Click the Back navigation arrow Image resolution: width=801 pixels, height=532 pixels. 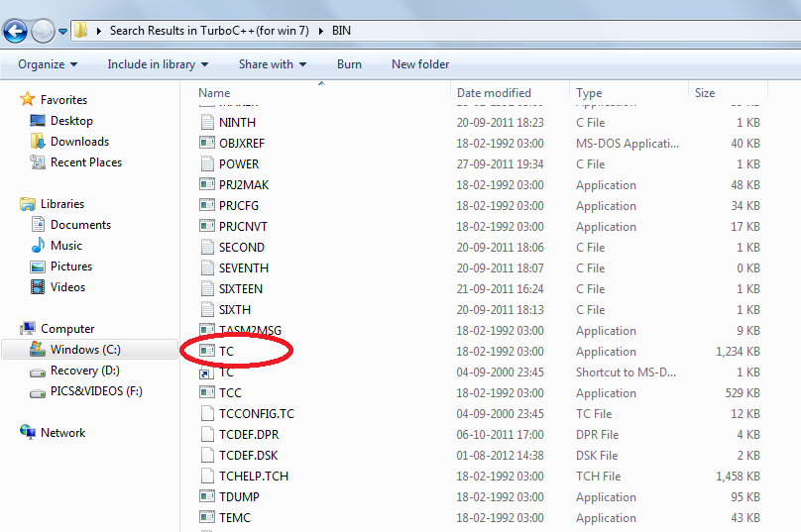[x=15, y=31]
